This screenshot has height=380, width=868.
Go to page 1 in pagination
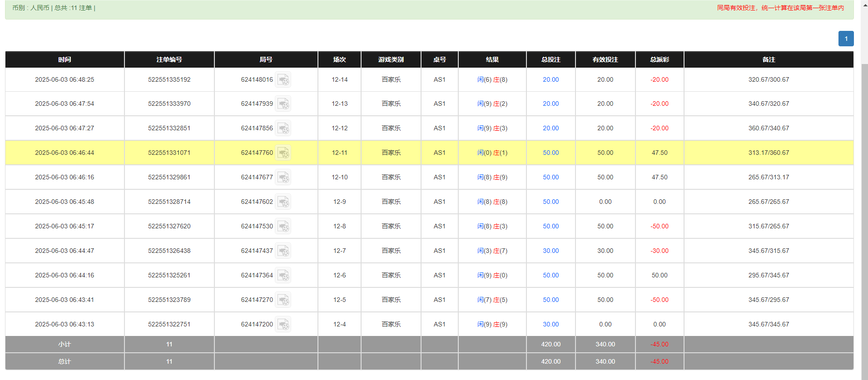click(x=846, y=39)
